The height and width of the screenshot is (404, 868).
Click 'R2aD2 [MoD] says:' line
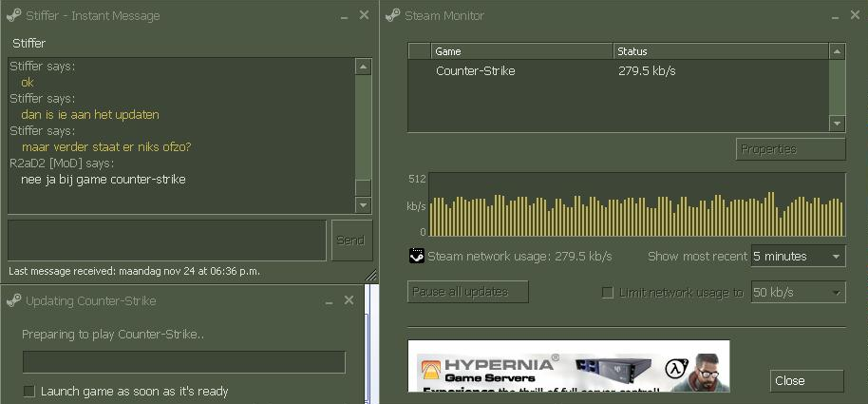(62, 164)
